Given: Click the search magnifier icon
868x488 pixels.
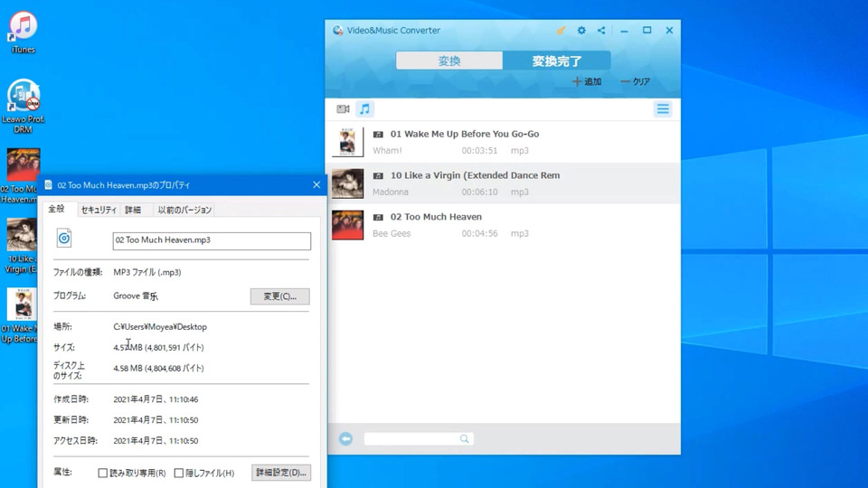Looking at the screenshot, I should 465,439.
